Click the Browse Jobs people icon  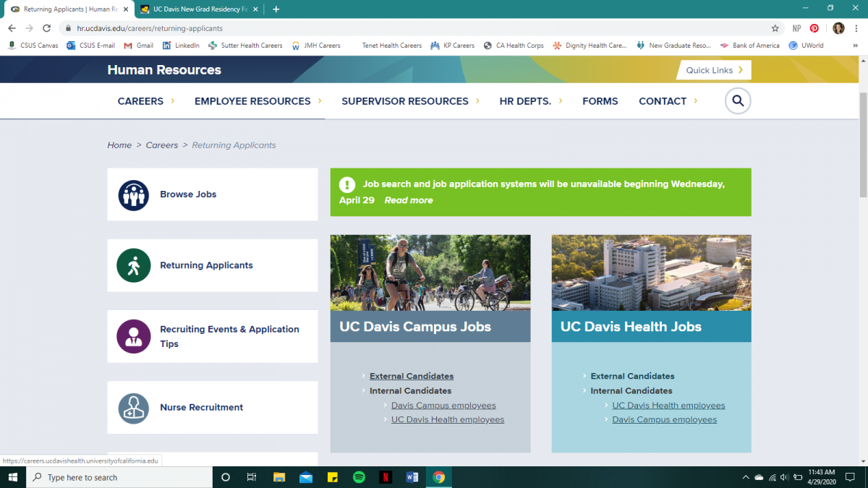133,194
